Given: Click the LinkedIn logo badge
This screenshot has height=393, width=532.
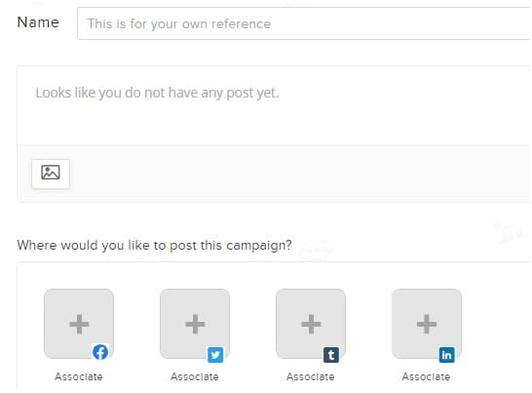Looking at the screenshot, I should (x=447, y=355).
